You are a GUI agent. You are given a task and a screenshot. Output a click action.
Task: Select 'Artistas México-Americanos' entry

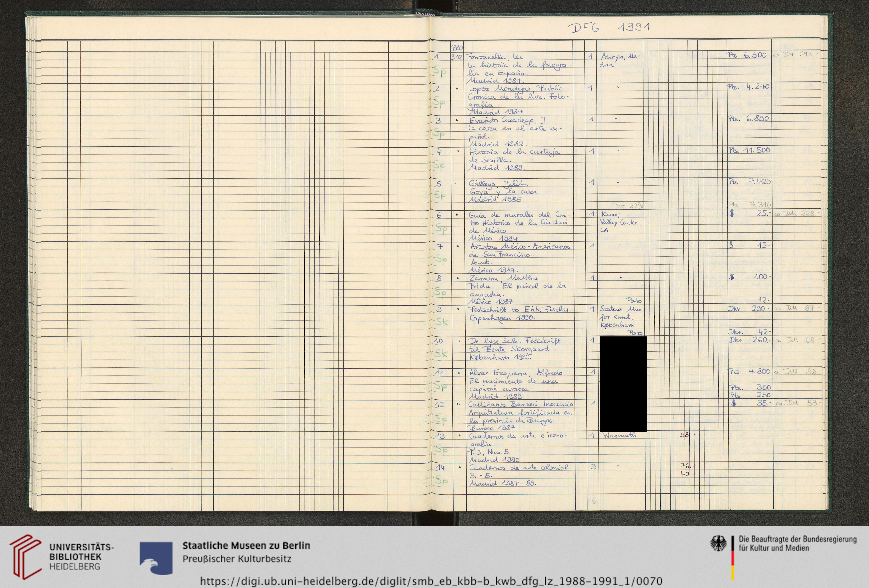click(x=520, y=247)
